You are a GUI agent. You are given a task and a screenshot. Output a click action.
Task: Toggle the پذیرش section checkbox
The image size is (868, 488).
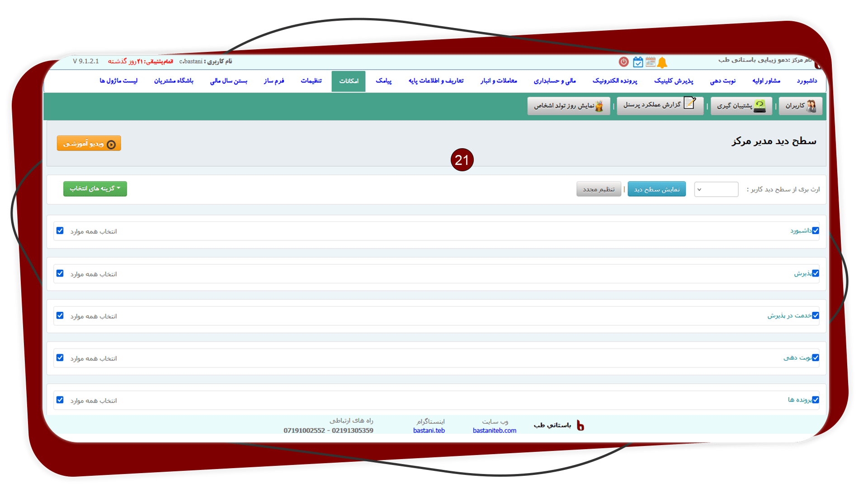816,273
